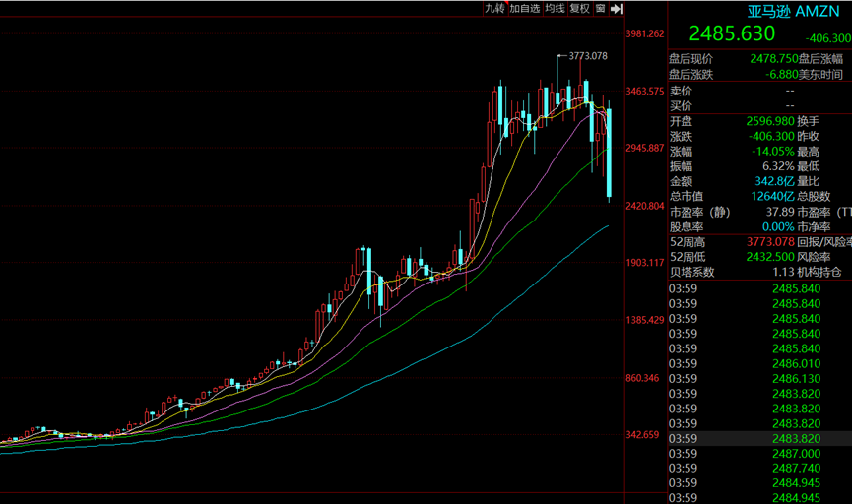Click the current price 2485.630
This screenshot has width=852, height=504.
pos(732,33)
